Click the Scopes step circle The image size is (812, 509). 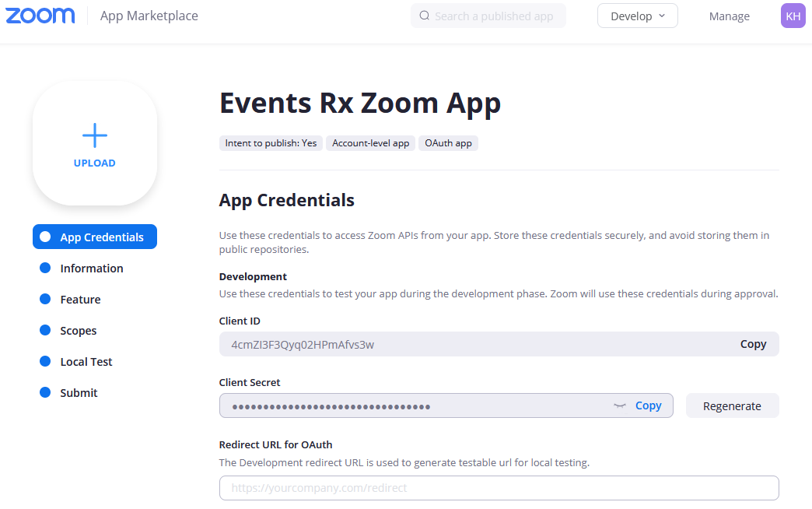tap(45, 331)
